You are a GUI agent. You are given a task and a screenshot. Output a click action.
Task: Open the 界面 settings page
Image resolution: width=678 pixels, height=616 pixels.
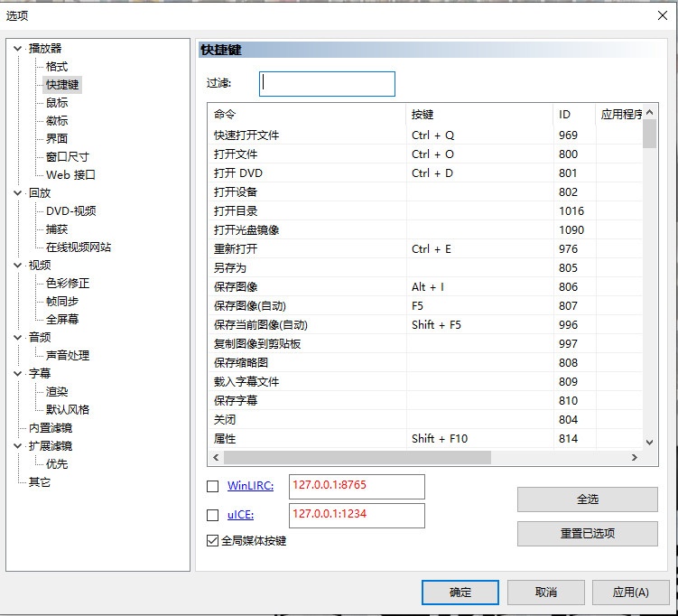[57, 139]
